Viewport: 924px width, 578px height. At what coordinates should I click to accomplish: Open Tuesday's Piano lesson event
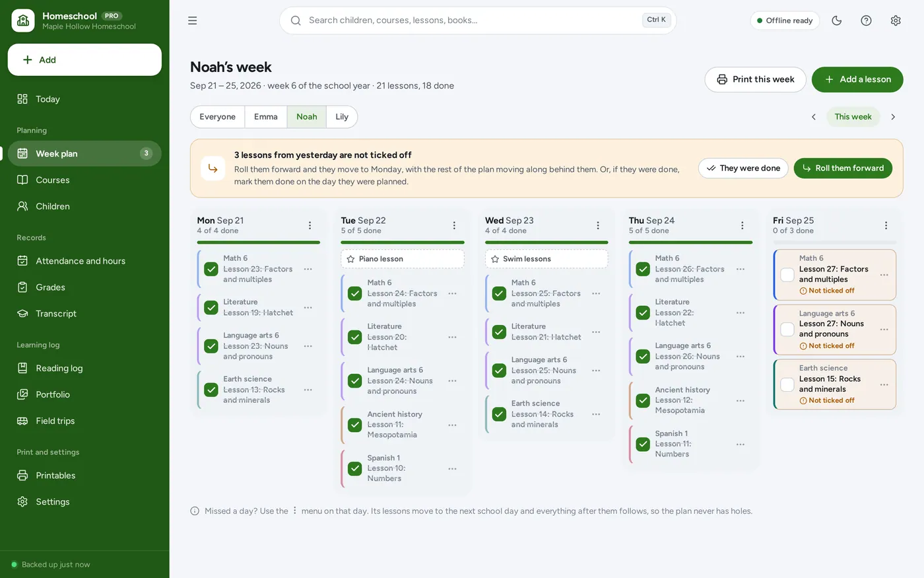(x=403, y=259)
